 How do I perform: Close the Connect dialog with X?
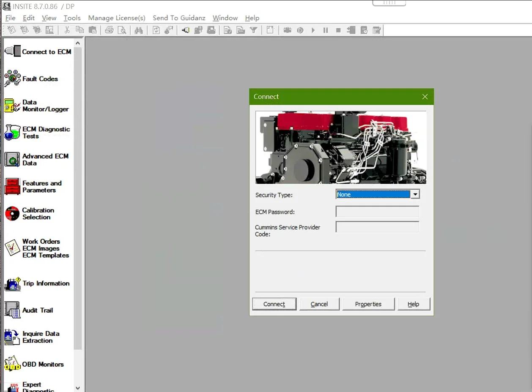coord(425,97)
